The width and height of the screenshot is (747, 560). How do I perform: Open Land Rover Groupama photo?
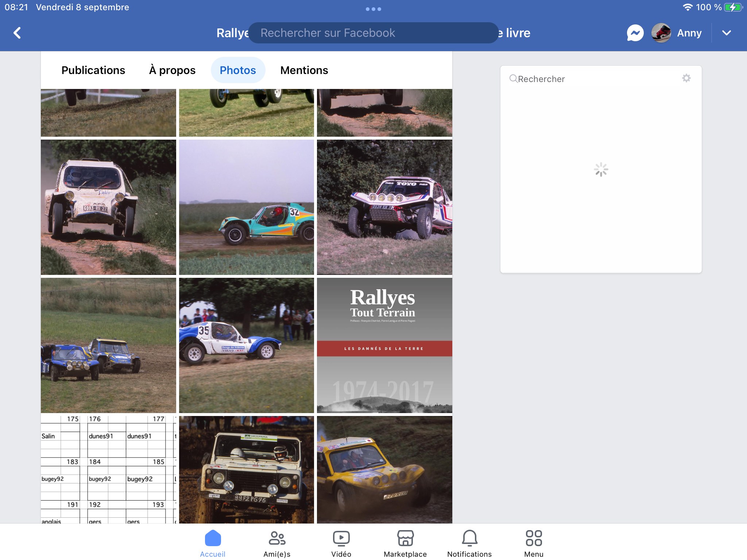coord(247,470)
